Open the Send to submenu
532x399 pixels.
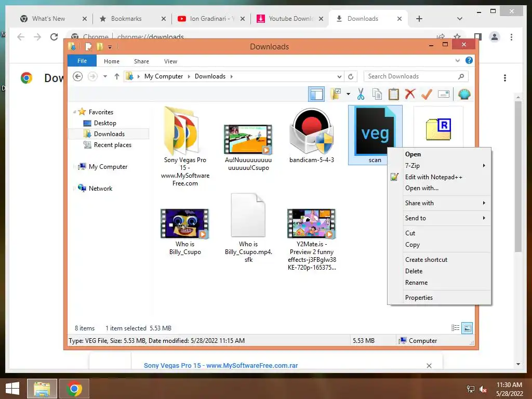point(439,218)
